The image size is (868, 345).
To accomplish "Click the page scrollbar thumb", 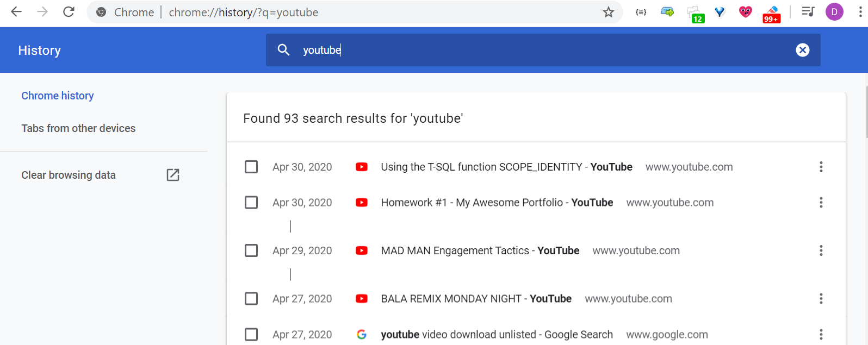I will pyautogui.click(x=866, y=111).
